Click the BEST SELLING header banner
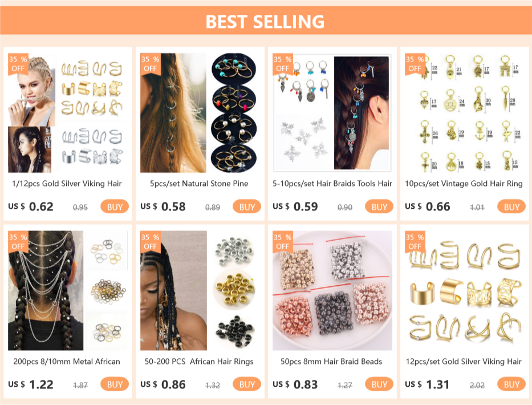Screen dimensions: 532x405 pos(266,21)
